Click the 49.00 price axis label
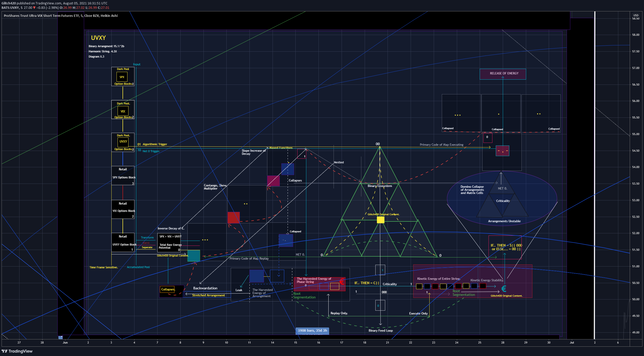 (636, 332)
